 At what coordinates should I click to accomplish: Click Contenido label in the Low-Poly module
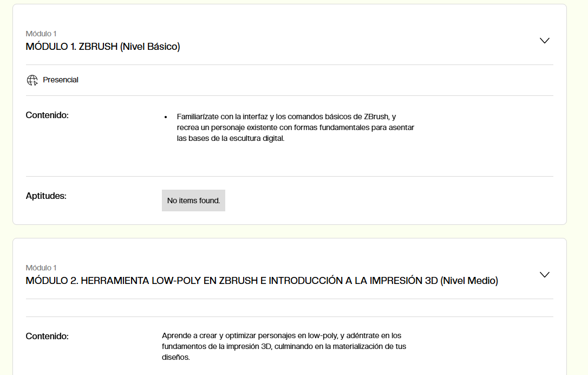pyautogui.click(x=47, y=336)
